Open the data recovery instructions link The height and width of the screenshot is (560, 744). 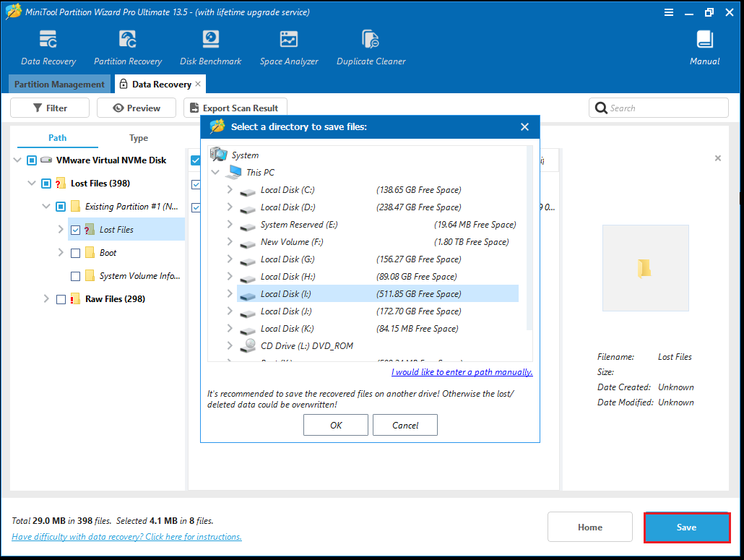click(x=126, y=537)
